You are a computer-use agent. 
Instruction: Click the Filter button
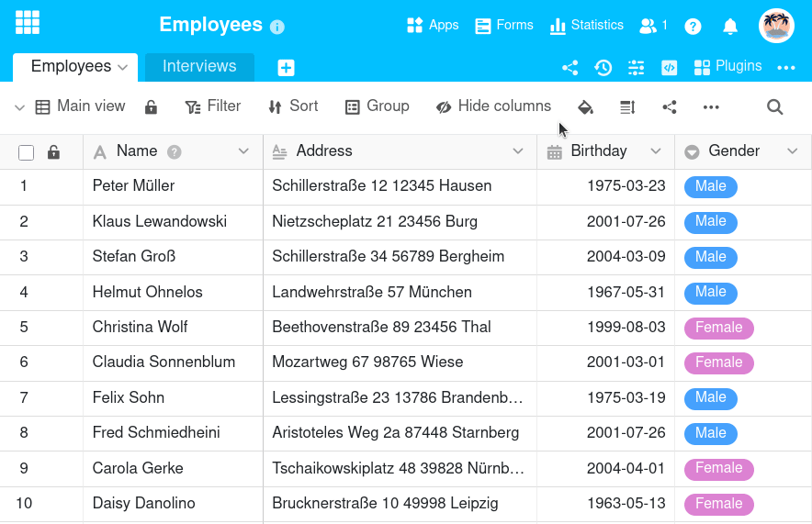pyautogui.click(x=213, y=106)
